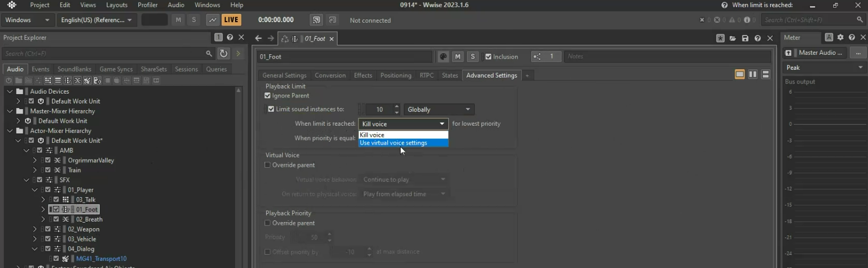Click the object color palette icon
The image size is (868, 268).
pos(443,56)
